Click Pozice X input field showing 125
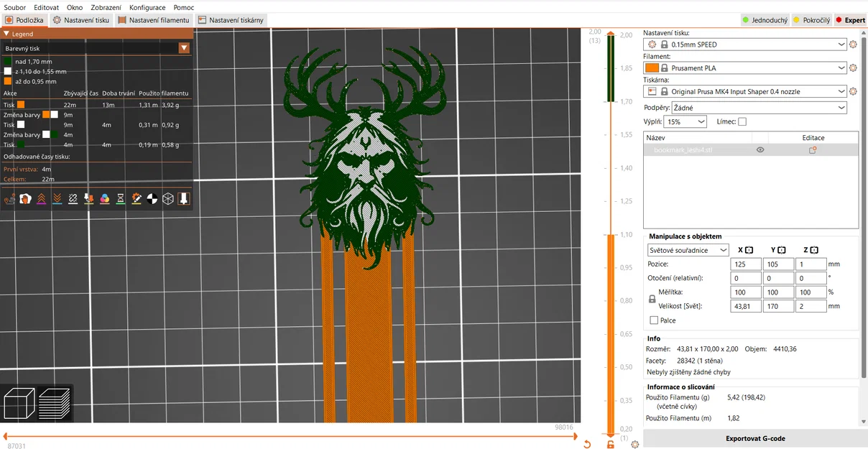 pos(746,264)
